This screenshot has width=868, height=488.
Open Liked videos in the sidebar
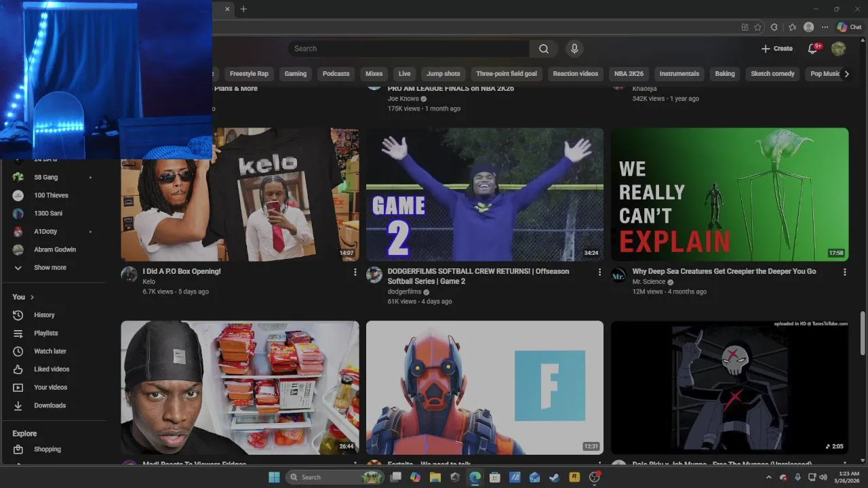53,369
